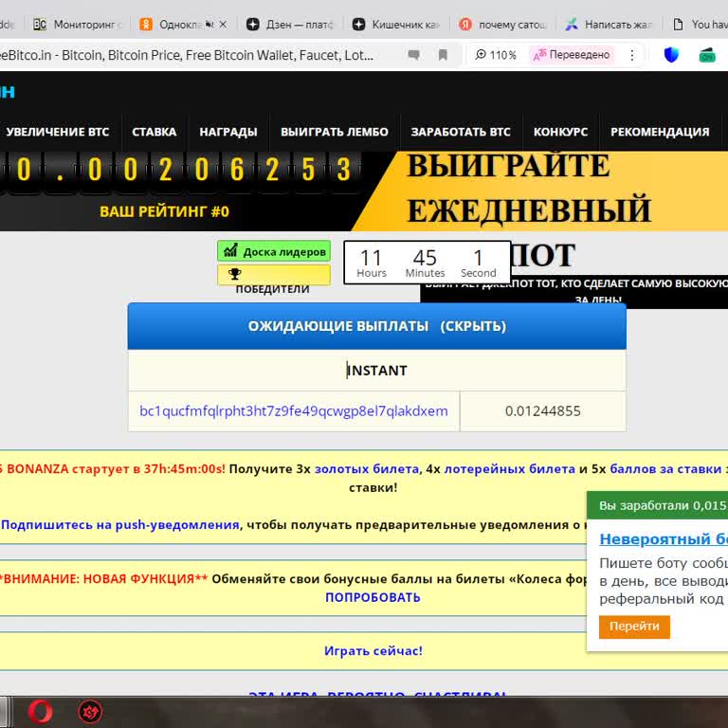Open Opera browser from the taskbar
The height and width of the screenshot is (728, 728).
click(x=41, y=711)
